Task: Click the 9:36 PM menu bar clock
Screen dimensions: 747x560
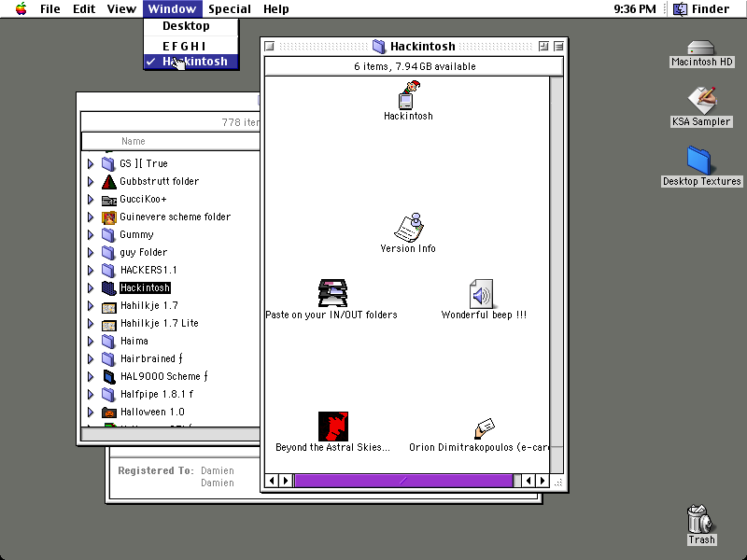Action: 635,9
